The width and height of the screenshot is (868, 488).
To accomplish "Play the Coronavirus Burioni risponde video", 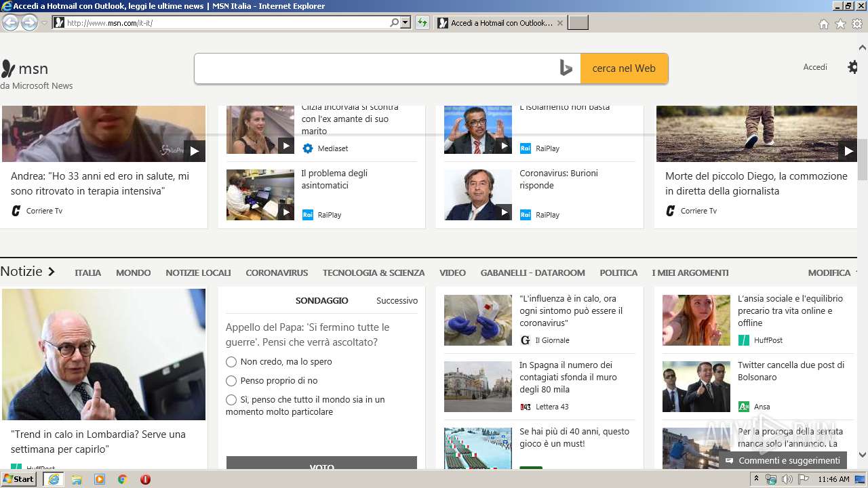I will click(504, 212).
